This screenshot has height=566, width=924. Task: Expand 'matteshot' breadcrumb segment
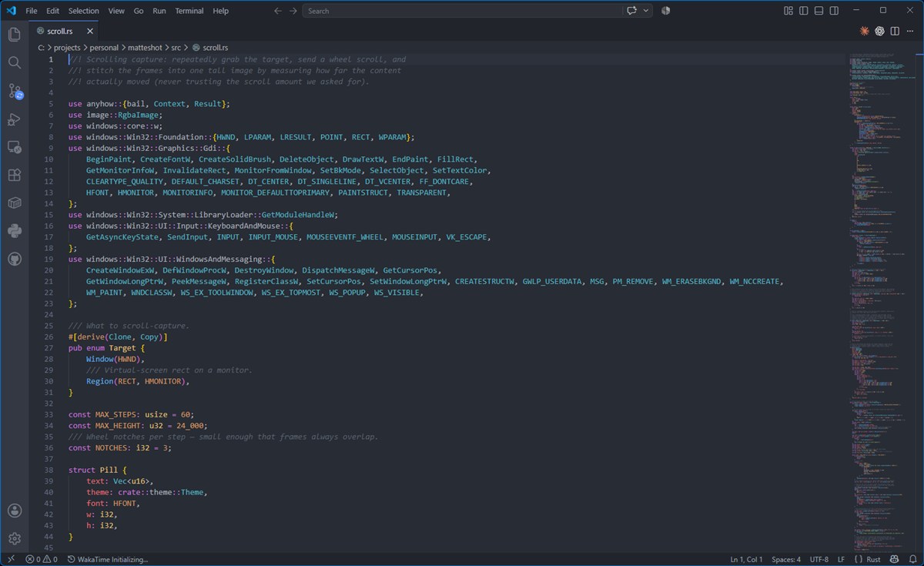145,48
